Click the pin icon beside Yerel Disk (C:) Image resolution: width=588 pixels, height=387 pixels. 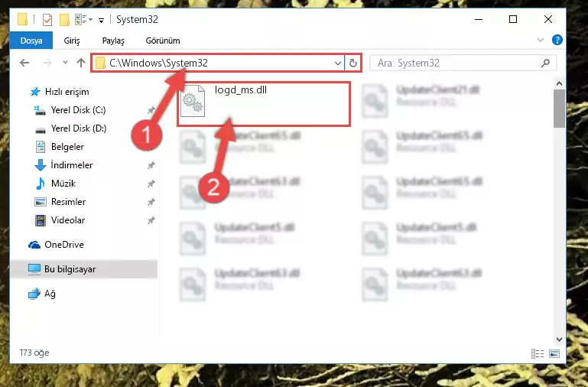point(151,110)
